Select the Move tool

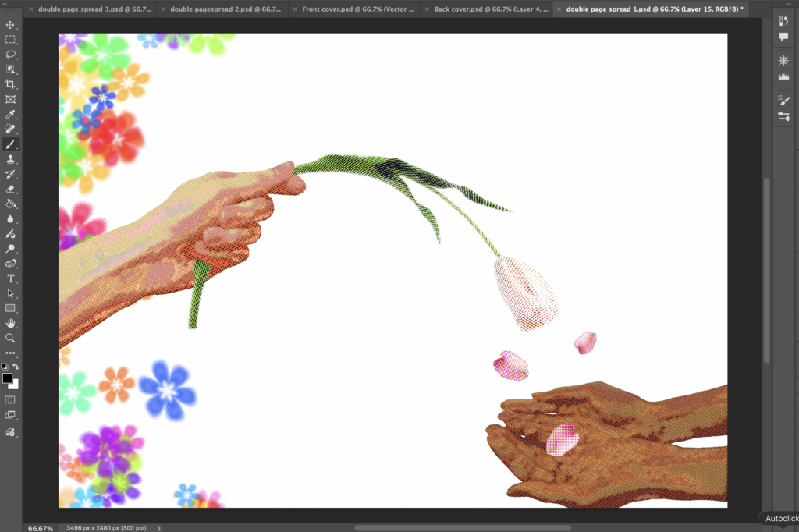pyautogui.click(x=11, y=25)
